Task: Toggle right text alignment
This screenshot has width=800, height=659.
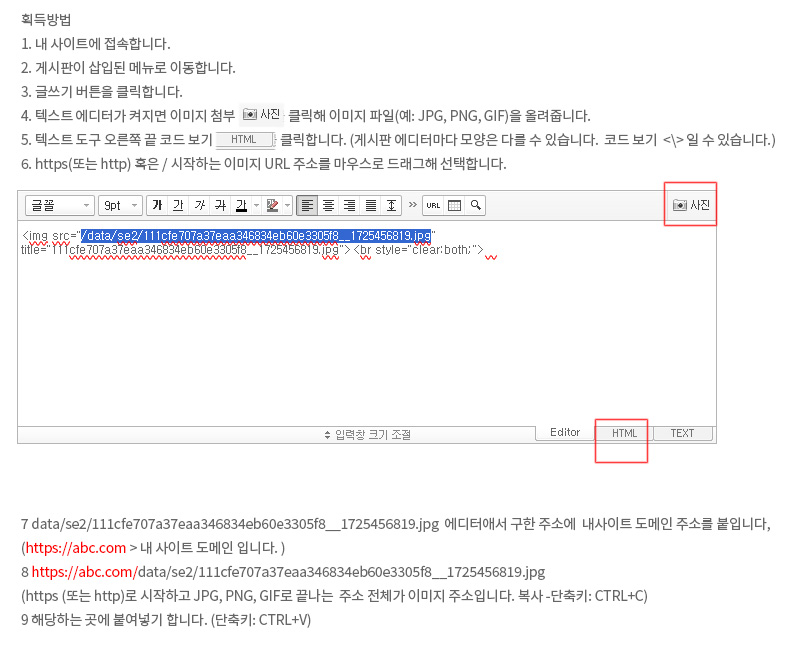Action: [349, 205]
